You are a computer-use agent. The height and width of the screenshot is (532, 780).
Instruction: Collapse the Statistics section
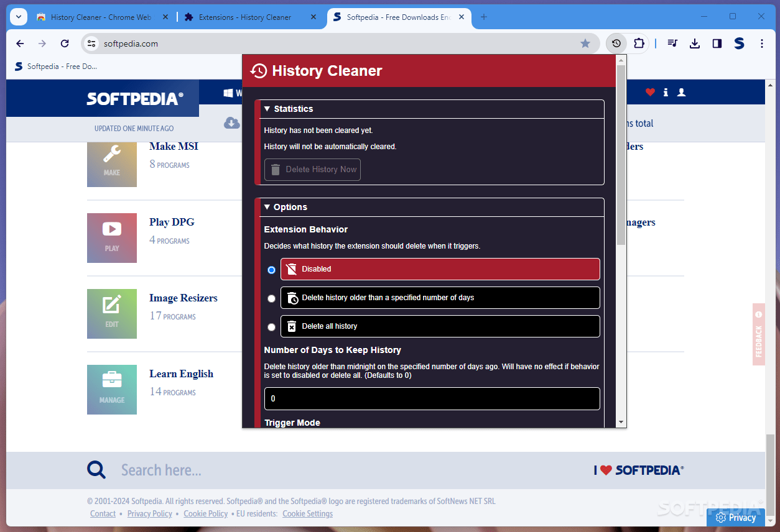pos(267,109)
